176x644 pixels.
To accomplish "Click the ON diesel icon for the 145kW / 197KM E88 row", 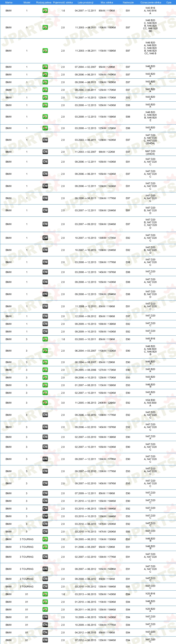I will tap(45, 272).
